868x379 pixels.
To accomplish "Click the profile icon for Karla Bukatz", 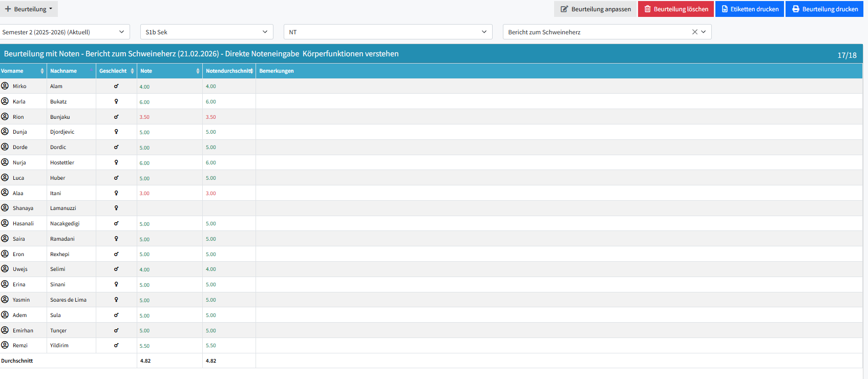I will point(5,101).
